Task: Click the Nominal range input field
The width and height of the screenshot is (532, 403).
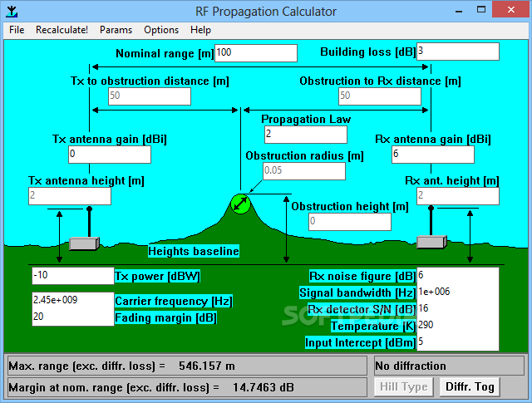Action: (256, 53)
